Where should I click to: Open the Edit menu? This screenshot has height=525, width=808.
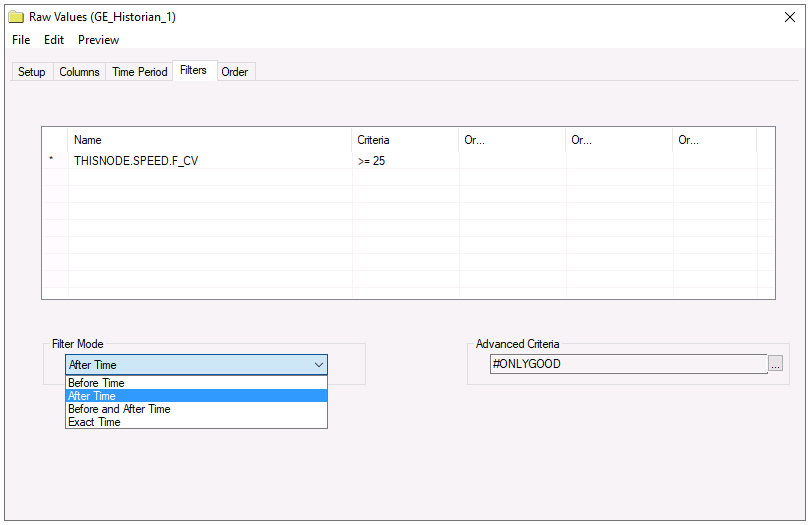[x=54, y=40]
